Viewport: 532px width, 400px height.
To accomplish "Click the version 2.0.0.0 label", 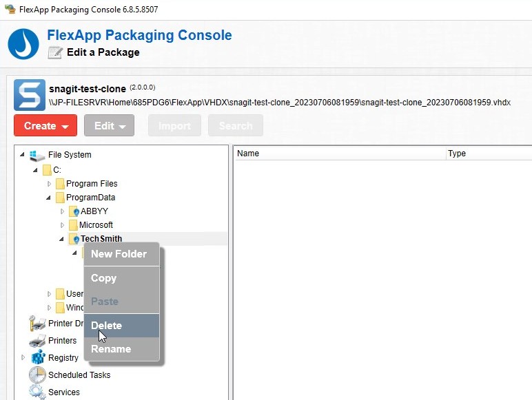I will click(143, 87).
